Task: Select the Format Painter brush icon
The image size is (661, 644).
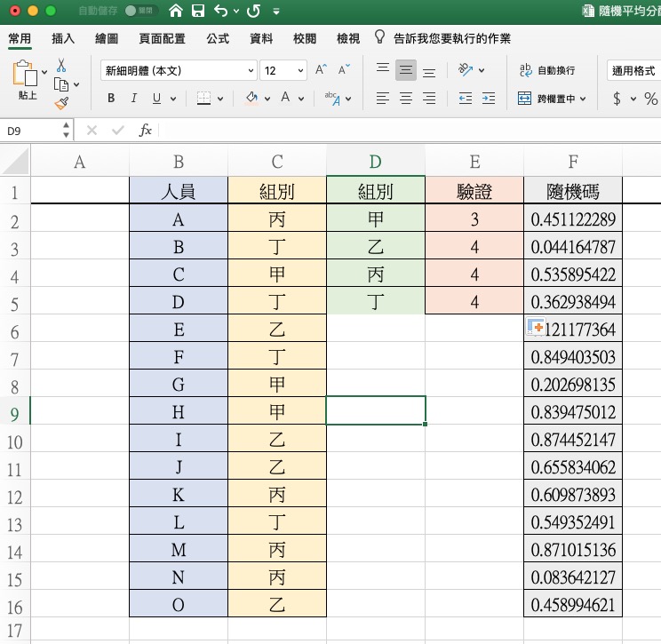Action: pos(60,103)
